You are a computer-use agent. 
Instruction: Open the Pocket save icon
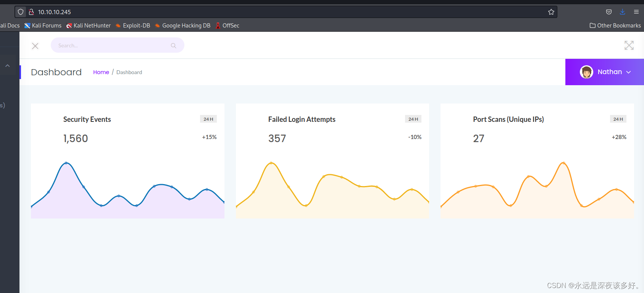[x=609, y=12]
